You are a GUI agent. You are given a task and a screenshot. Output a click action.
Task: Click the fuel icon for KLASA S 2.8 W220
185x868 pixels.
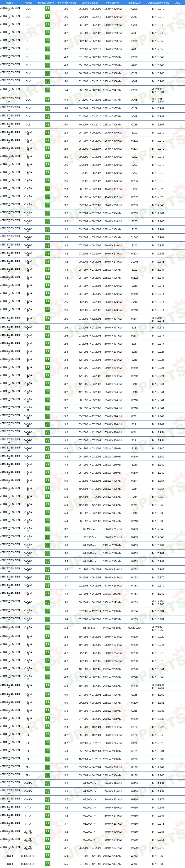47,637
